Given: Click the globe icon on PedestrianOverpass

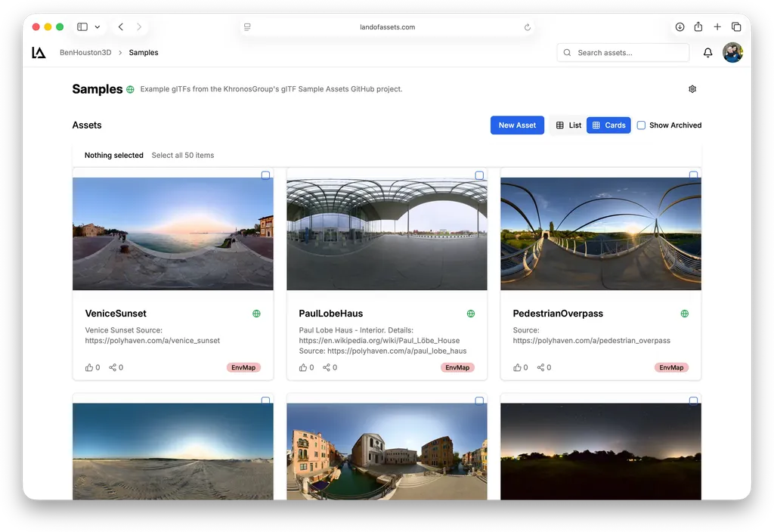Looking at the screenshot, I should pyautogui.click(x=683, y=313).
